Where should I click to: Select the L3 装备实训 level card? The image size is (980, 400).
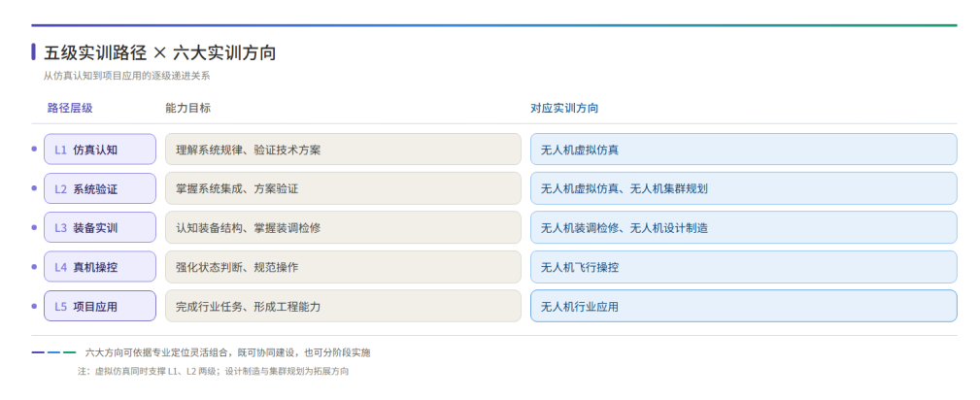[100, 227]
